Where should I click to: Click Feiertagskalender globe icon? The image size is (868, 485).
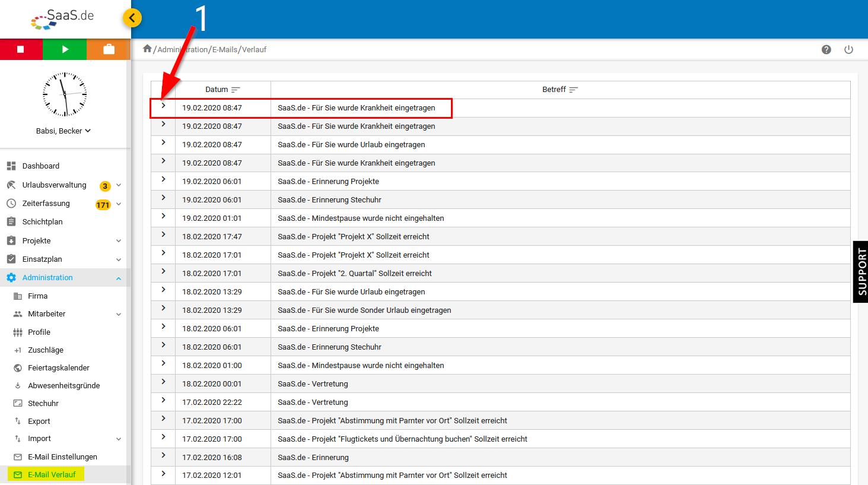click(x=18, y=368)
